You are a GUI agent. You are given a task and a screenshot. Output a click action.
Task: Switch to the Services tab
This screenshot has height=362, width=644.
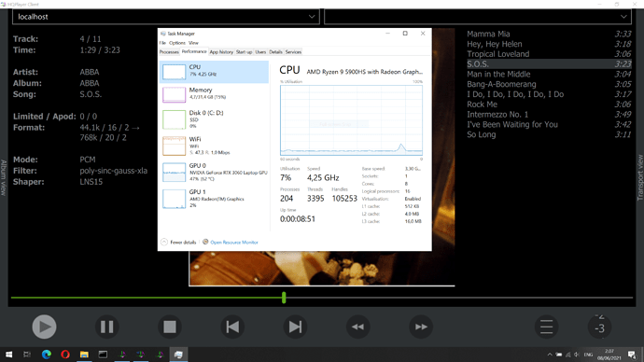(x=293, y=52)
